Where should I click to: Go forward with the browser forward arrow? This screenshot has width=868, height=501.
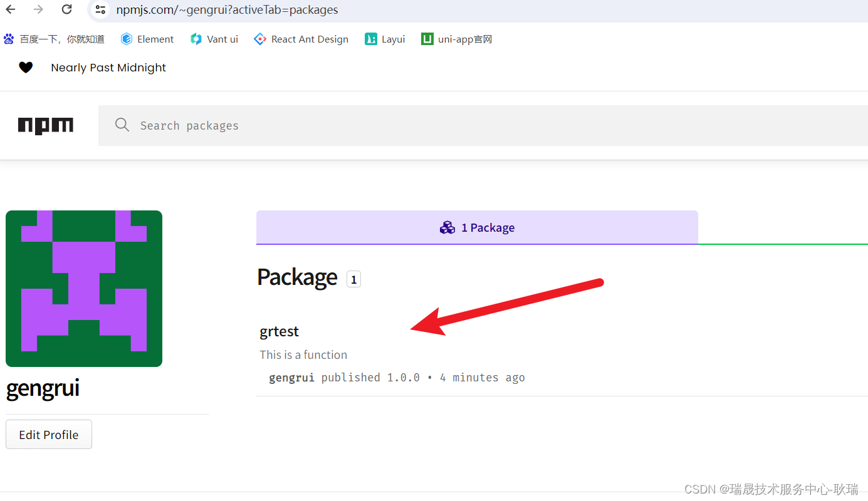[x=38, y=9]
